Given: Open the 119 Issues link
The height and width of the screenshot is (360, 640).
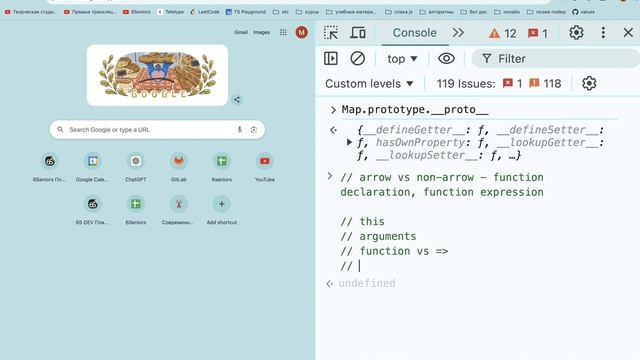Looking at the screenshot, I should (x=466, y=84).
